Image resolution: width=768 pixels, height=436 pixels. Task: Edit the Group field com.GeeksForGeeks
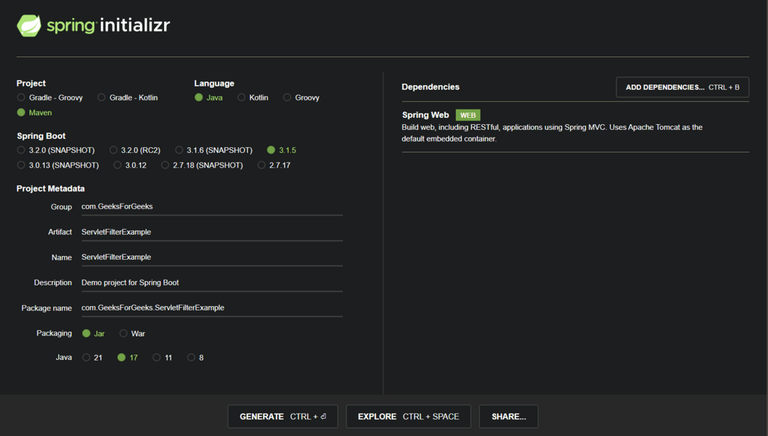[212, 207]
